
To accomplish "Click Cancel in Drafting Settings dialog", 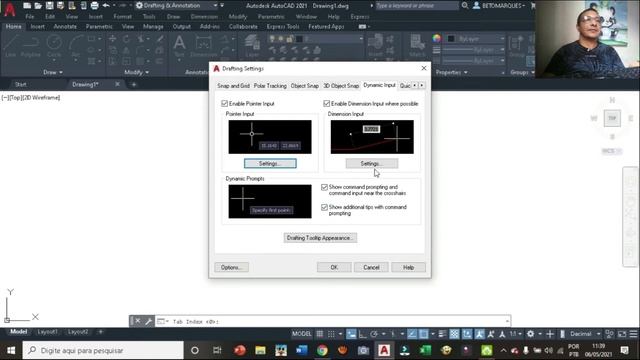I will [x=371, y=267].
